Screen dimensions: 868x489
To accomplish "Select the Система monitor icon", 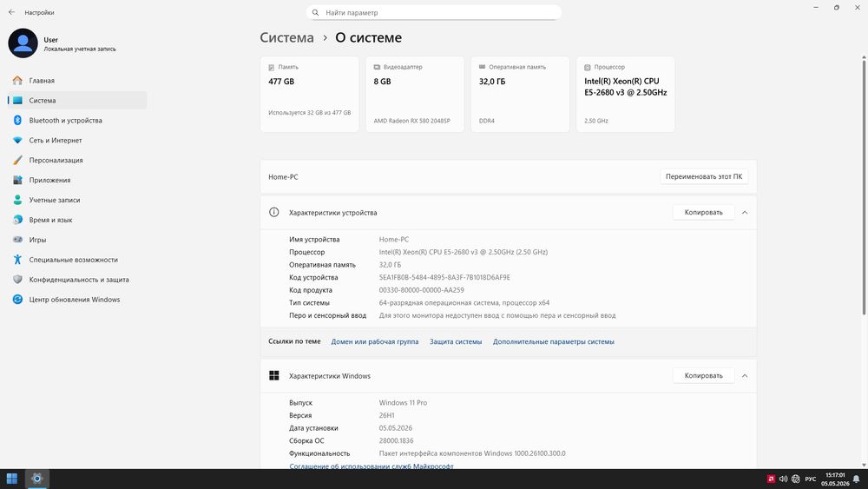I will 17,100.
